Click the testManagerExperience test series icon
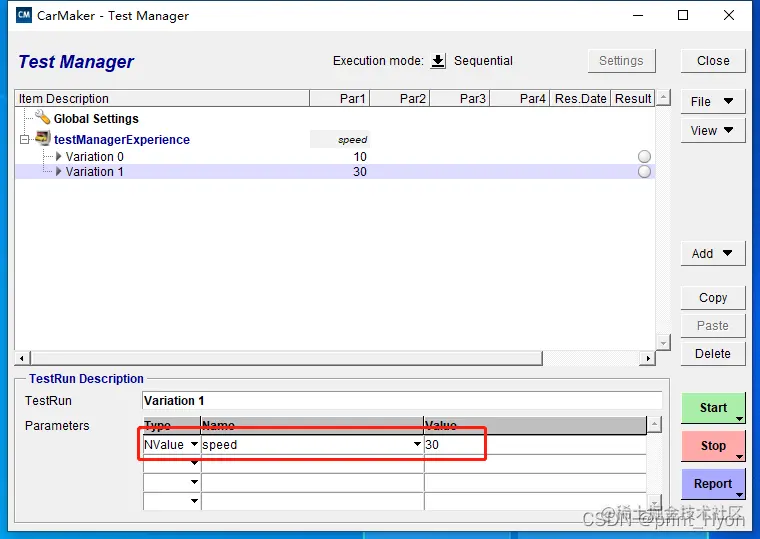Image resolution: width=760 pixels, height=539 pixels. point(43,139)
